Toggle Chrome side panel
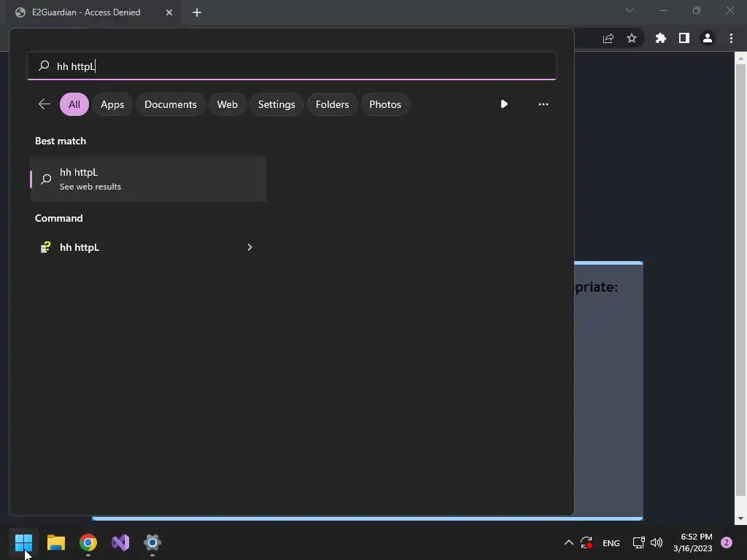The image size is (747, 560). [684, 38]
